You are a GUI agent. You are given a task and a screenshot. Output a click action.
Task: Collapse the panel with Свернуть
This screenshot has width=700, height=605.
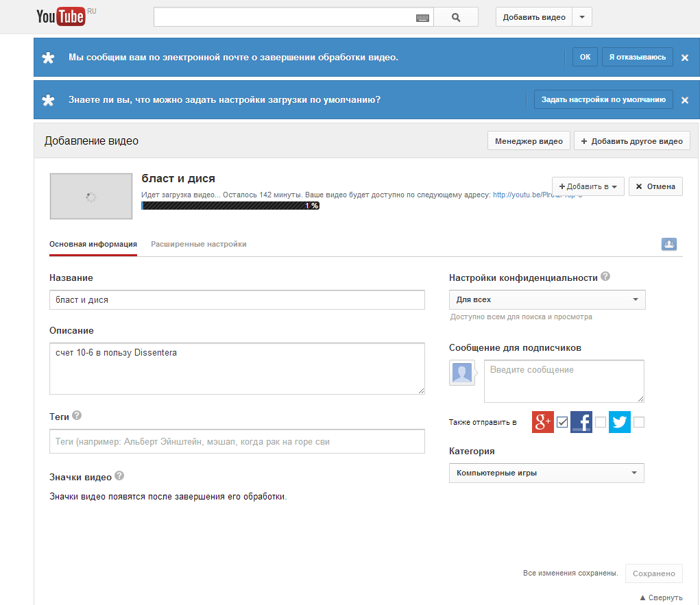pos(661,597)
